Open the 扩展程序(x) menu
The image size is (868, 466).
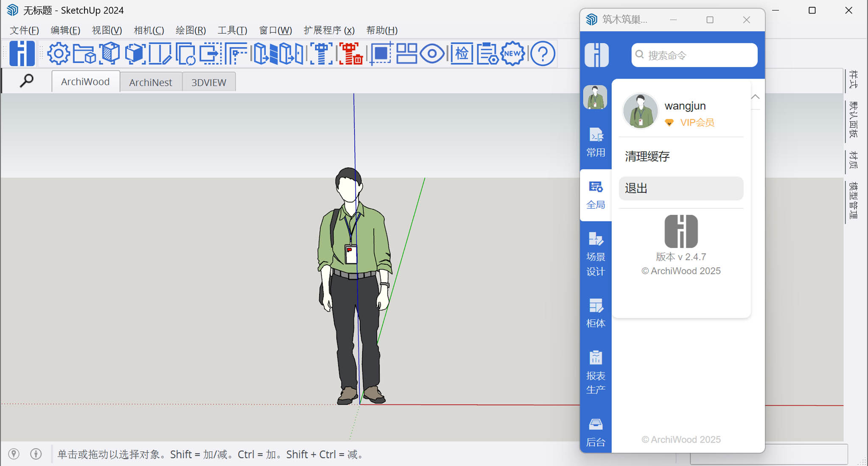click(x=329, y=30)
